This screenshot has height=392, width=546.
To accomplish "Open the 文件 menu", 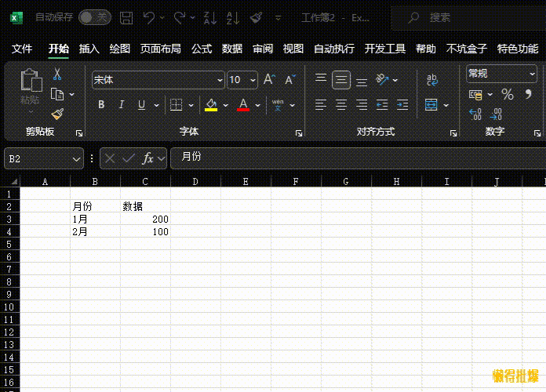I will [22, 49].
